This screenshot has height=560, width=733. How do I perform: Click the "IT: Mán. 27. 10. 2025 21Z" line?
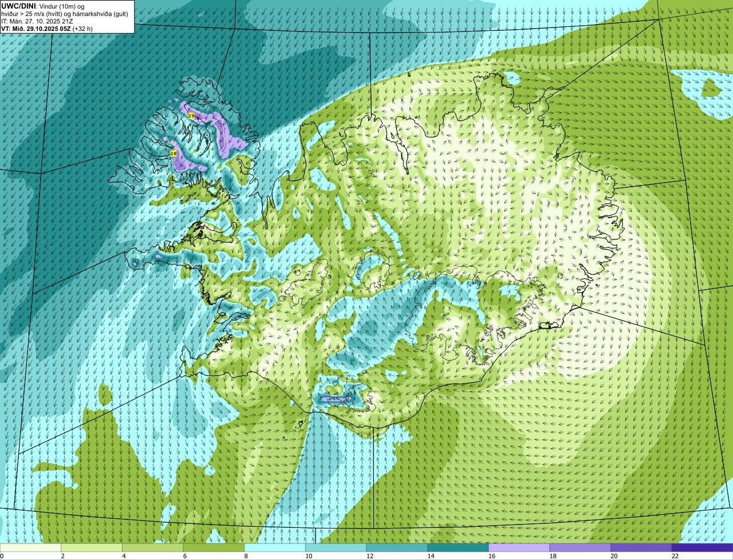pos(37,21)
